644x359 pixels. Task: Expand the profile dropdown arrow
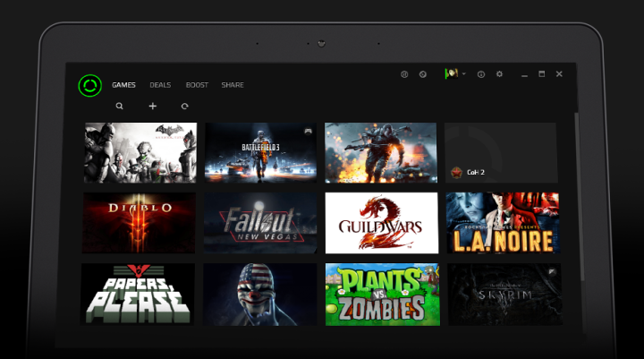coord(463,74)
